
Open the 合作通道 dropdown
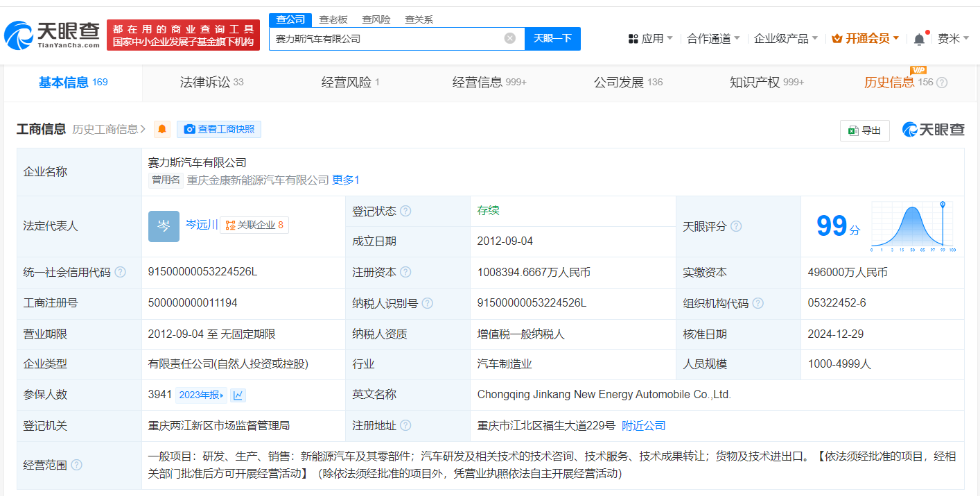[713, 39]
